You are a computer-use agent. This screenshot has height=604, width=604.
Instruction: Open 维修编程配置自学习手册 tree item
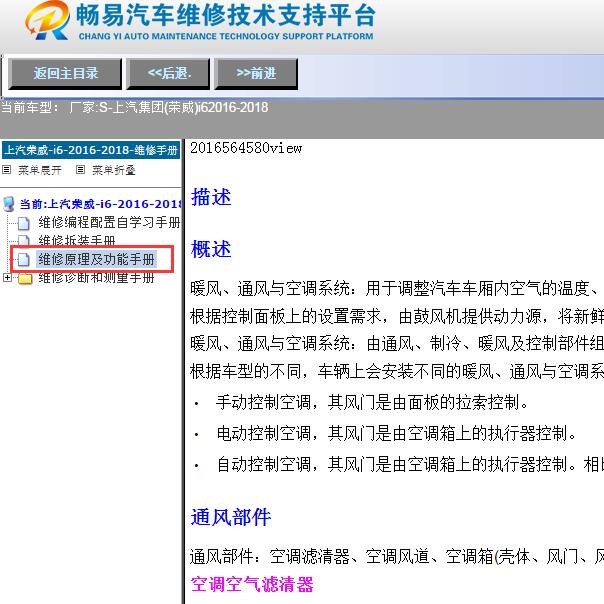(x=109, y=222)
